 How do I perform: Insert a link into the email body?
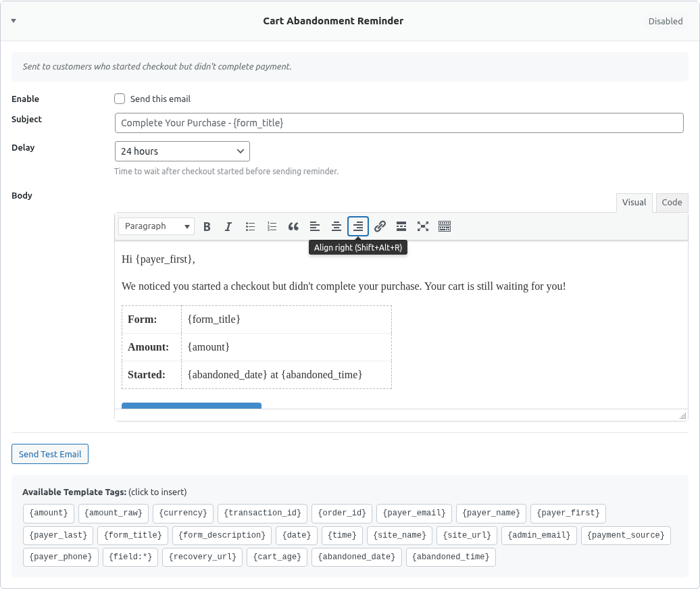379,226
